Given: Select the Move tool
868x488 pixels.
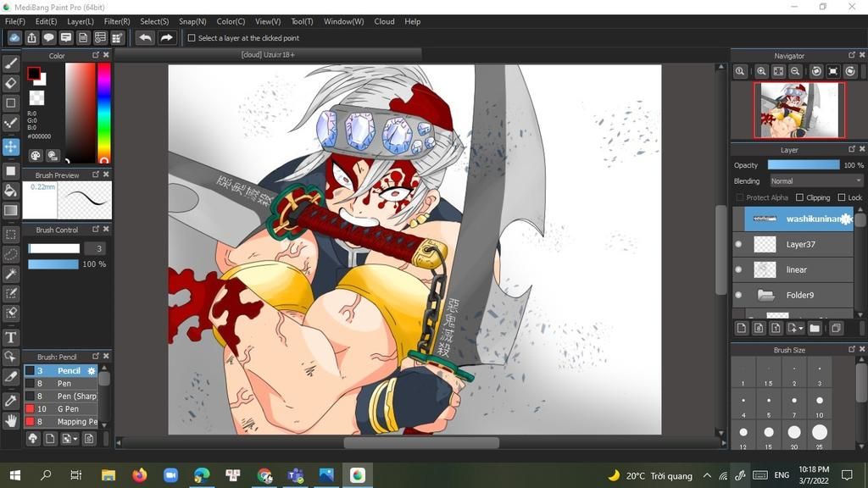Looking at the screenshot, I should click(10, 147).
